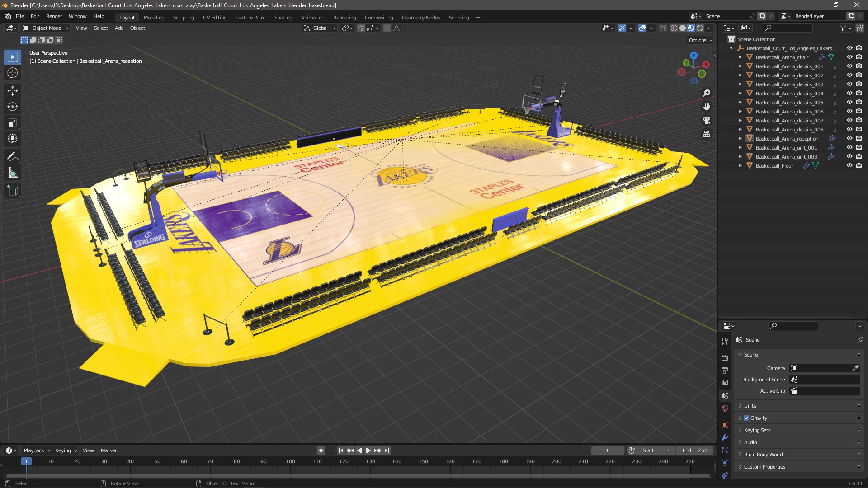Screen dimensions: 868x488
Task: Open the Modifiers properties tab
Action: coord(725,437)
